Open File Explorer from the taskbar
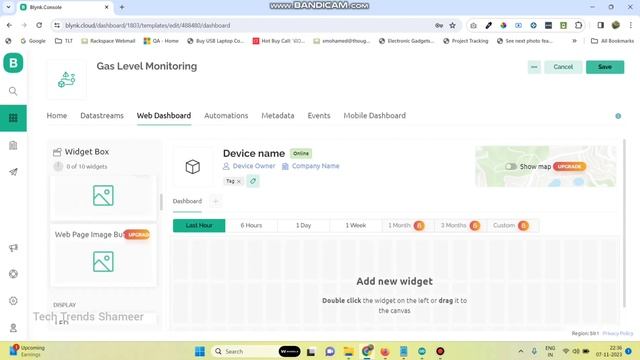640x360 pixels. click(349, 351)
